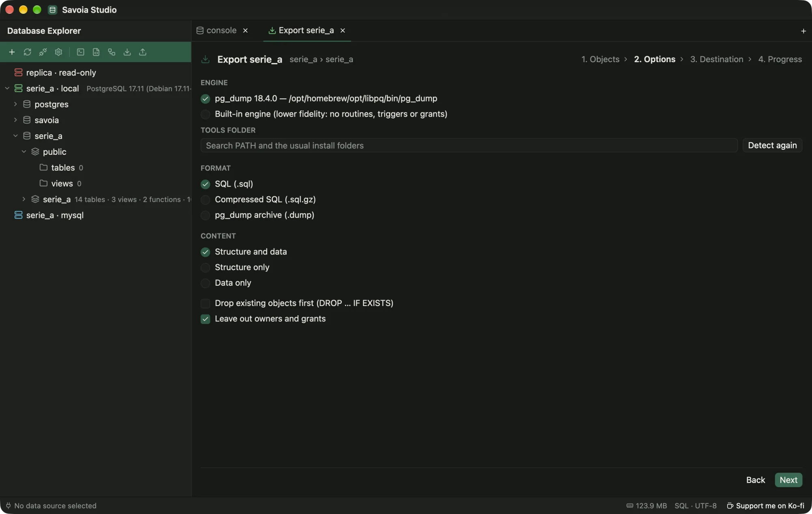This screenshot has height=514, width=812.
Task: Open a new console via terminal icon
Action: [80, 52]
